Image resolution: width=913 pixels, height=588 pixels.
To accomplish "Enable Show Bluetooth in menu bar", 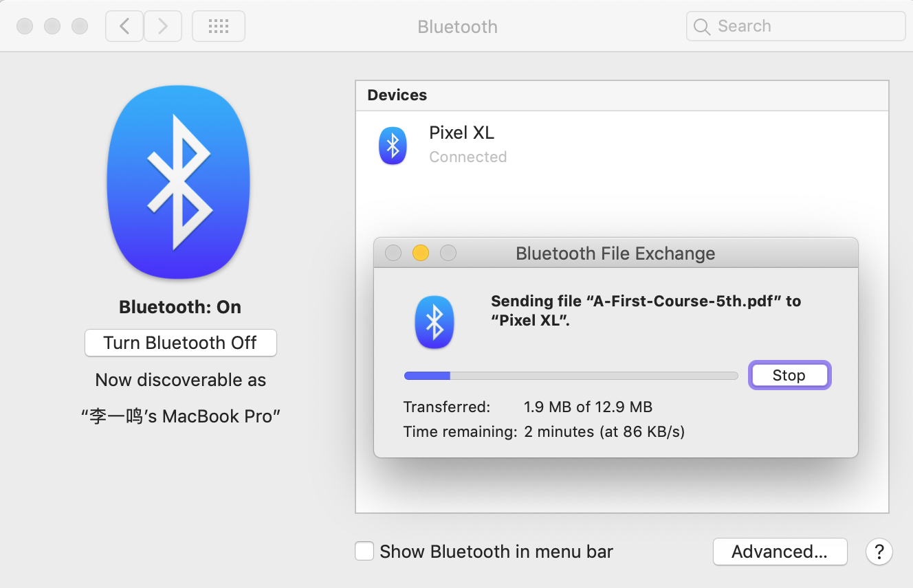I will pyautogui.click(x=364, y=551).
